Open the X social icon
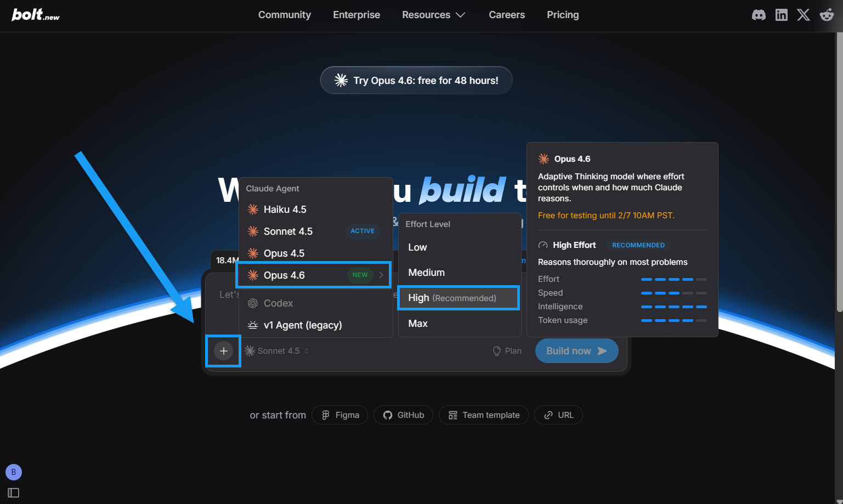Viewport: 843px width, 504px height. click(x=804, y=15)
